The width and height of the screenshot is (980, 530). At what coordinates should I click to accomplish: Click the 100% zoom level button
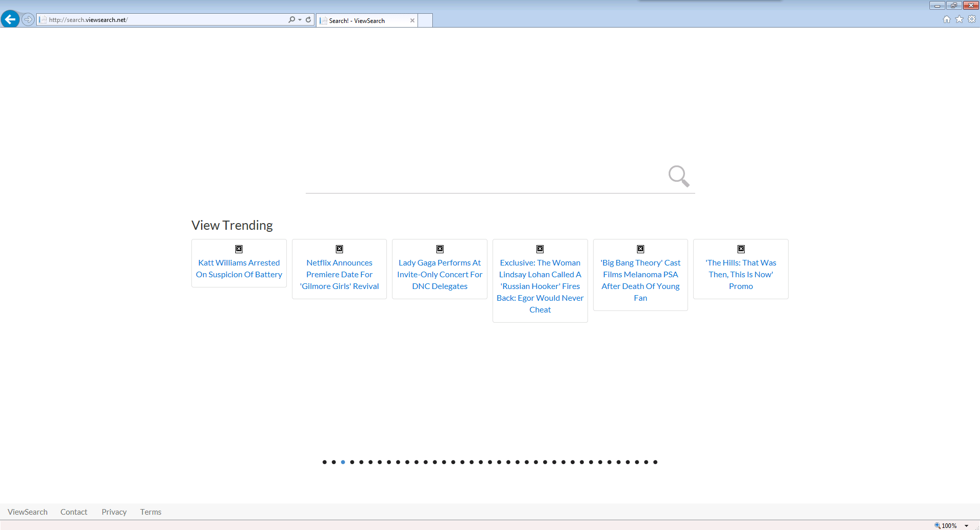click(x=946, y=525)
